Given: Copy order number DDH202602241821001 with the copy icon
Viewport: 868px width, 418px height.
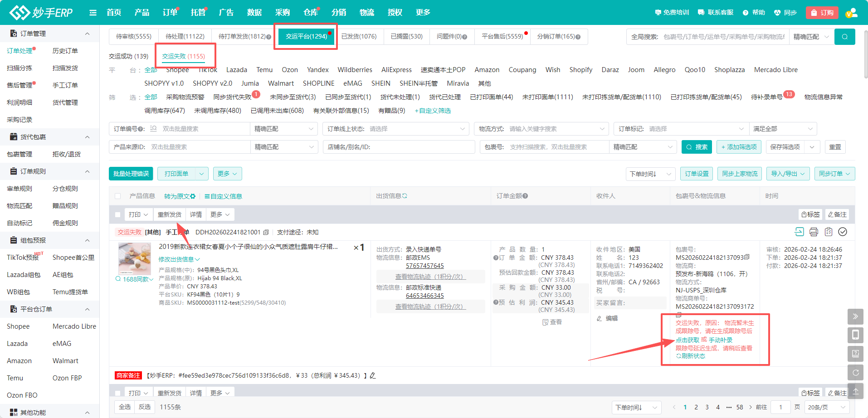Looking at the screenshot, I should click(x=266, y=233).
